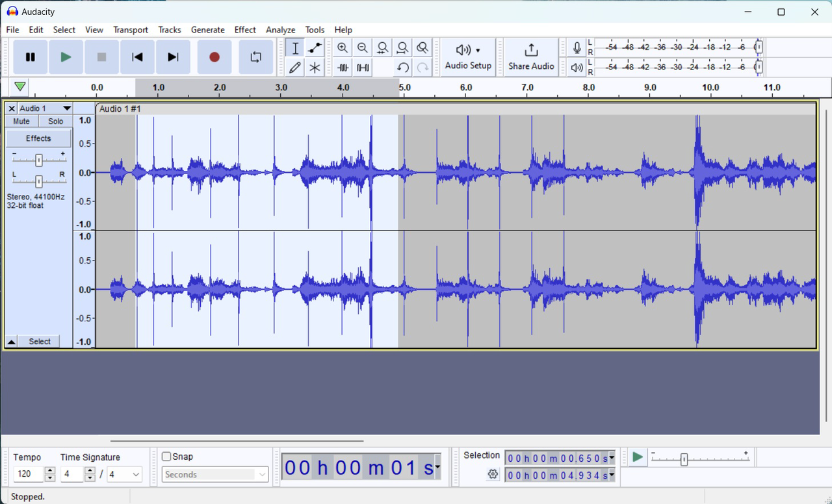Click the Solo button on Audio 1
This screenshot has width=832, height=504.
pos(55,121)
